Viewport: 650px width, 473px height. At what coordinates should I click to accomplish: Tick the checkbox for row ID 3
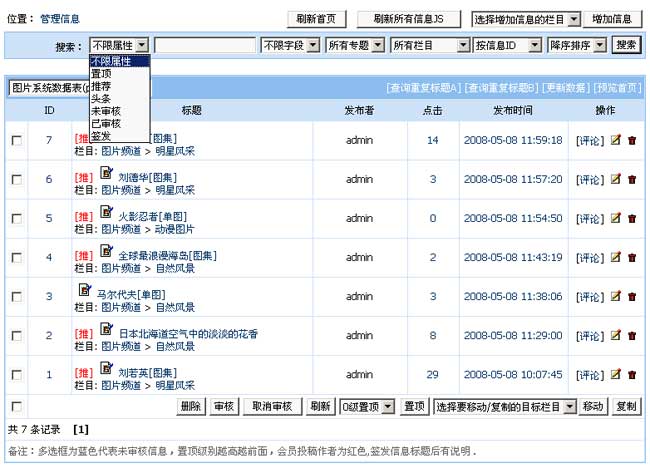16,297
